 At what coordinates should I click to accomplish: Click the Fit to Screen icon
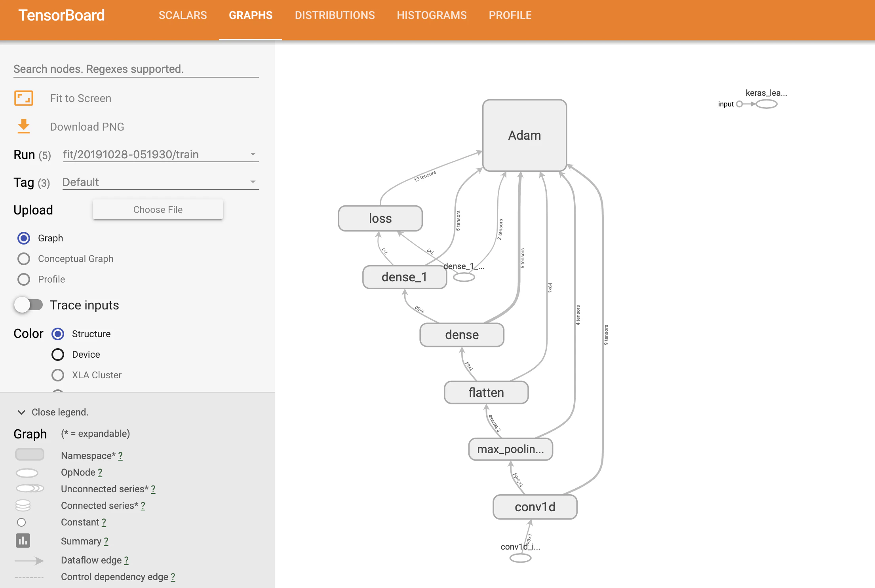click(x=24, y=98)
